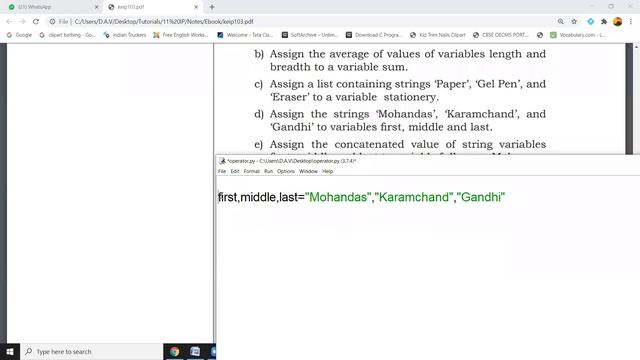The height and width of the screenshot is (360, 640).
Task: Click the "Karamchand" string in code
Action: point(414,197)
